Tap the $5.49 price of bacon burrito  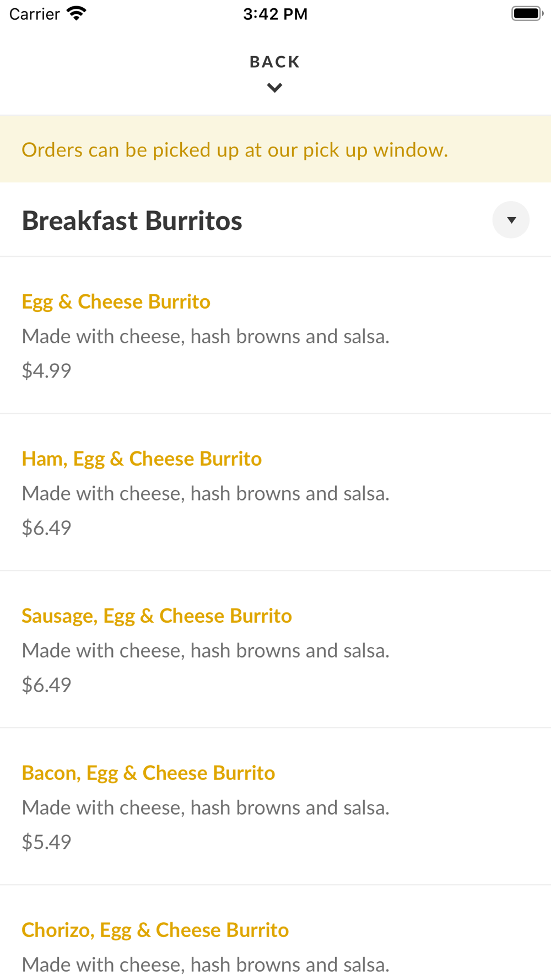(46, 842)
